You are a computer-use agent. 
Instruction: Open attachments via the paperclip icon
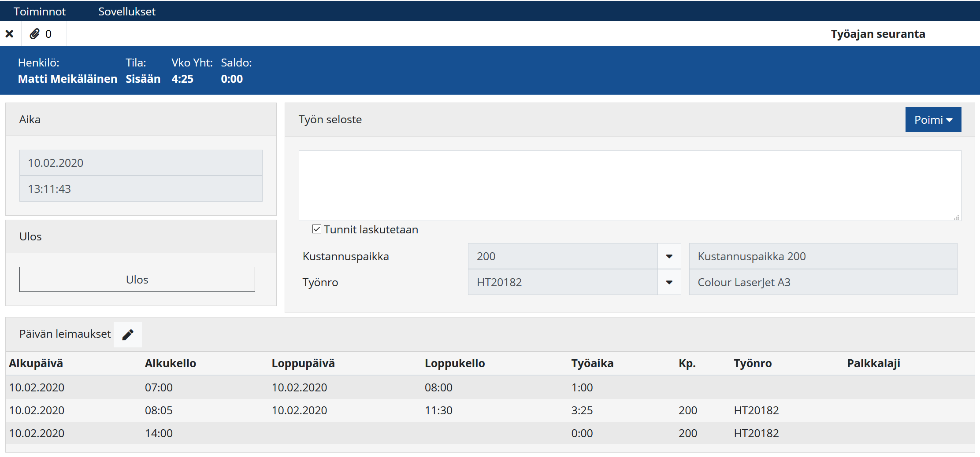coord(35,34)
